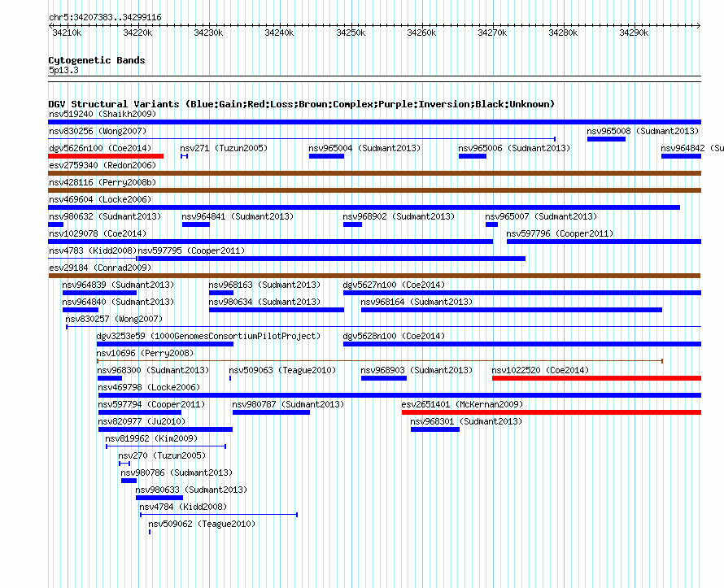Click the chr5:34207383..34299116 region label

point(105,17)
